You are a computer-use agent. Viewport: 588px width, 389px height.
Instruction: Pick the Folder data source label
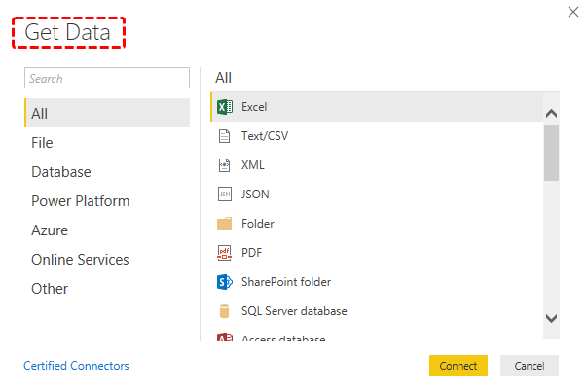pos(258,224)
